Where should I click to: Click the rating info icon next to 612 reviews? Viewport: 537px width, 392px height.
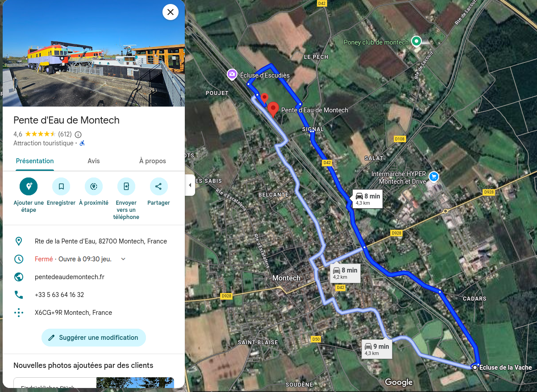(x=78, y=134)
